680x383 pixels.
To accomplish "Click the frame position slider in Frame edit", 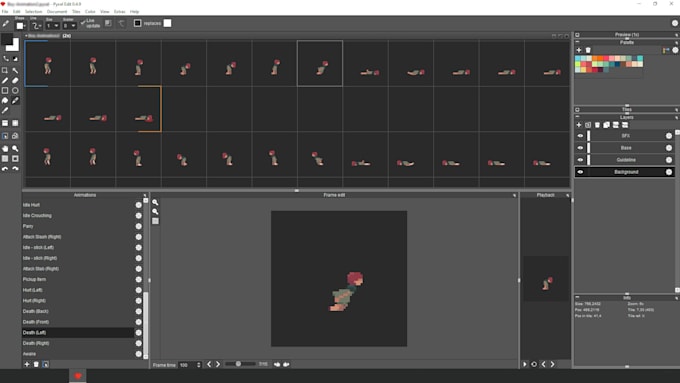I will click(x=240, y=364).
